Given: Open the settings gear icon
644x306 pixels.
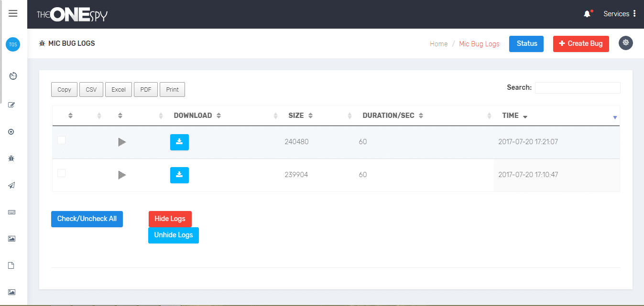Looking at the screenshot, I should coord(625,43).
